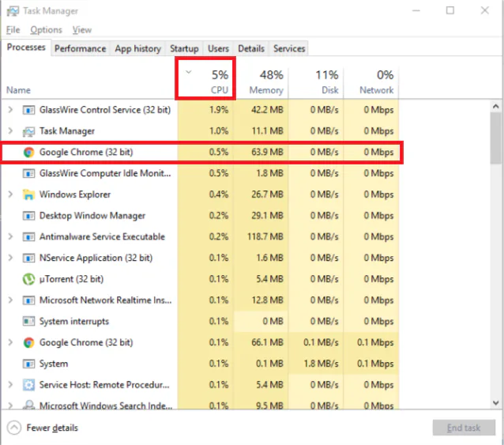Click the scrollbar down arrow
504x445 pixels.
[x=495, y=402]
